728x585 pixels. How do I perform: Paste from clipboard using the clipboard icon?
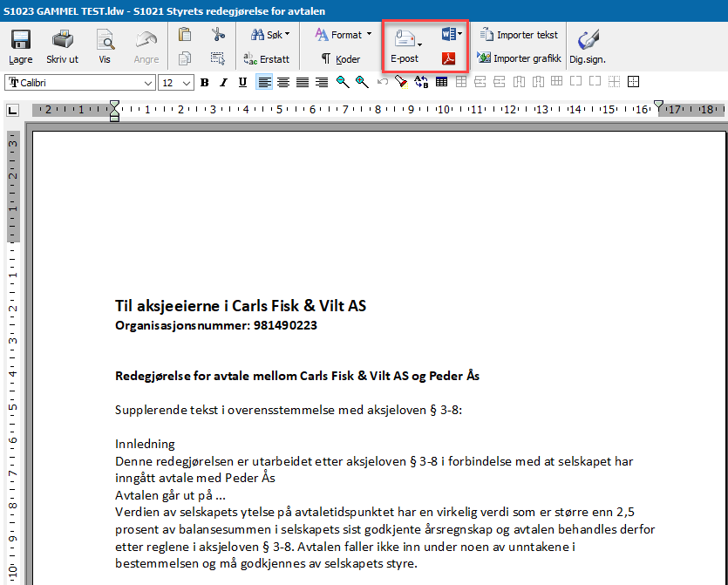tap(185, 34)
